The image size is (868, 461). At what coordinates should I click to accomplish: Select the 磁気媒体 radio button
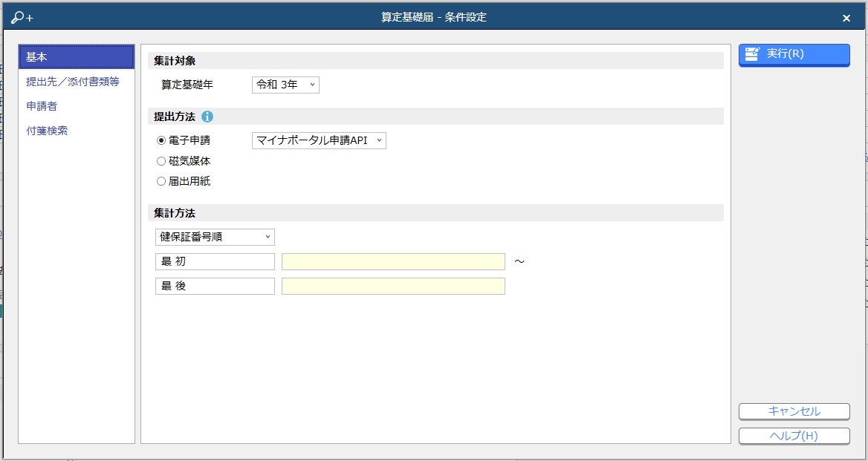[x=161, y=161]
